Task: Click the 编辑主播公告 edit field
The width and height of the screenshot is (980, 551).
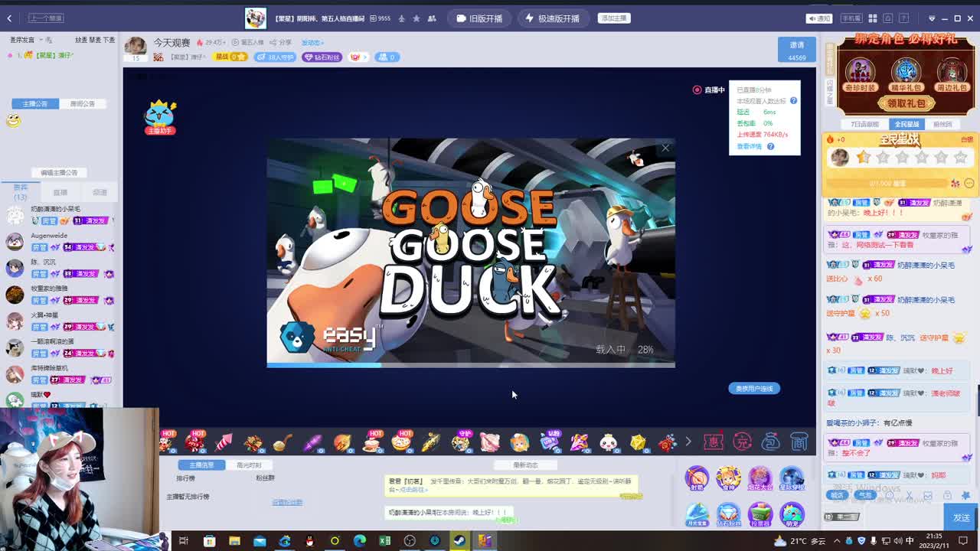Action: point(59,173)
